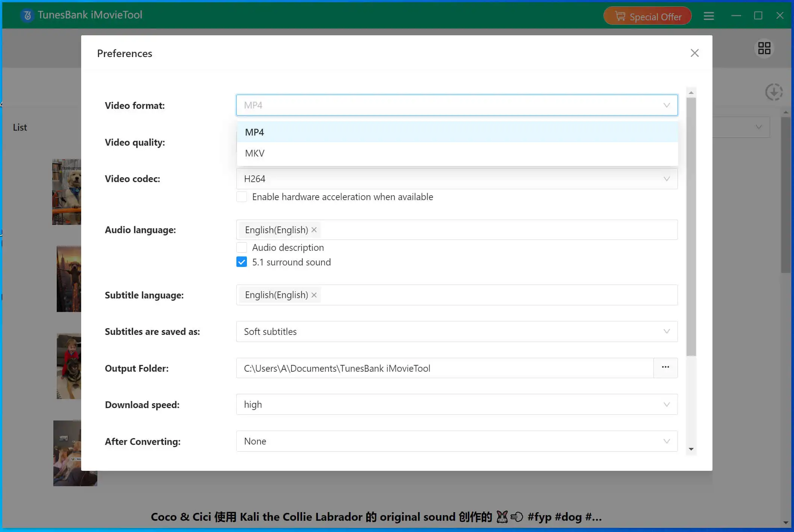
Task: Click the TunesBank iMovieTool logo icon
Action: point(27,15)
